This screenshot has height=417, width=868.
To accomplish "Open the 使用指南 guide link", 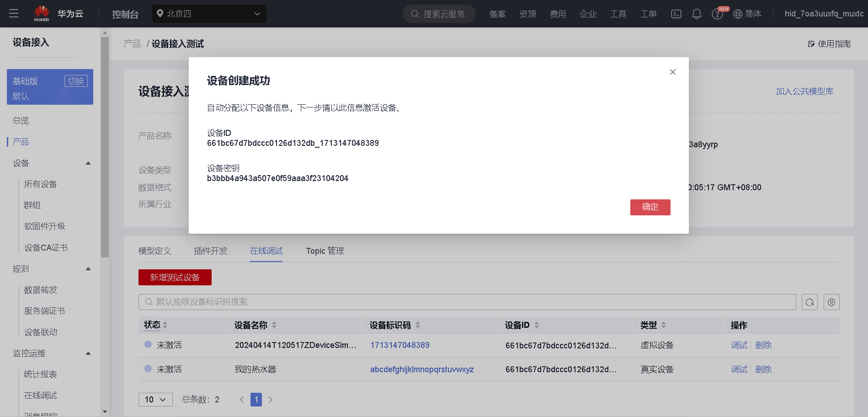I will click(x=829, y=44).
